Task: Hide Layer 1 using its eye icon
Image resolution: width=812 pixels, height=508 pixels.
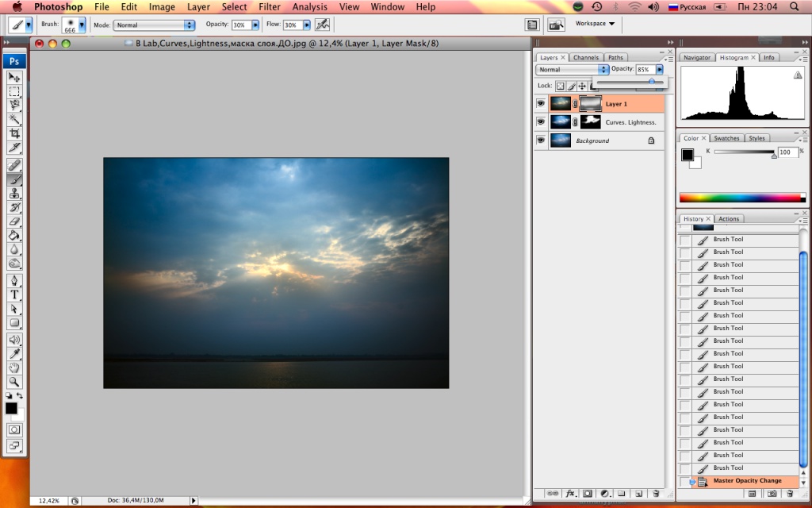Action: pyautogui.click(x=541, y=103)
